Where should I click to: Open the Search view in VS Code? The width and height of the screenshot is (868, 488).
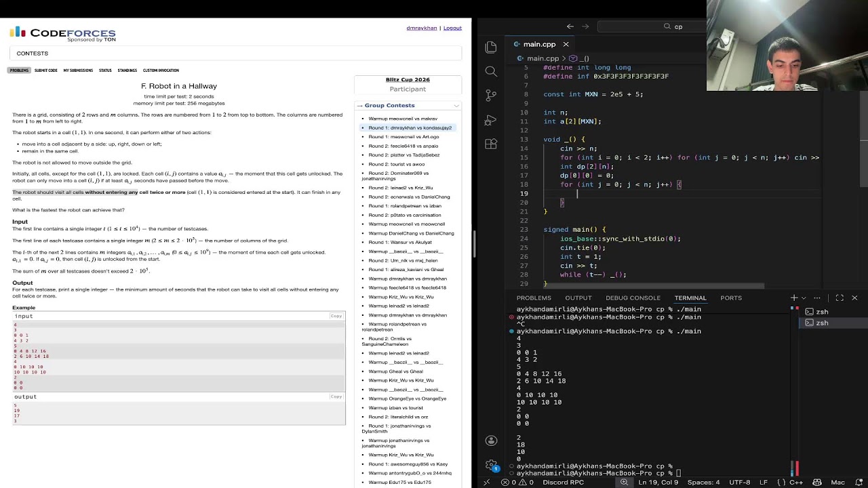pos(491,71)
